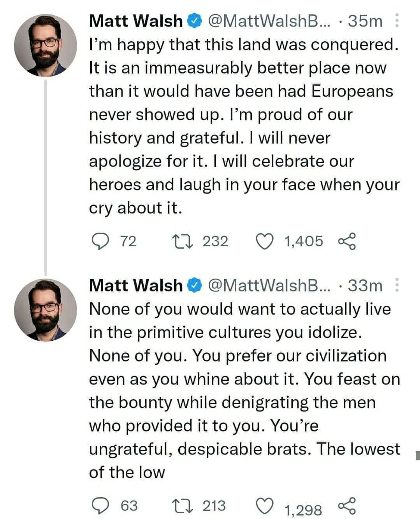The width and height of the screenshot is (420, 519).
Task: Open the 33m timestamp link
Action: click(x=365, y=286)
